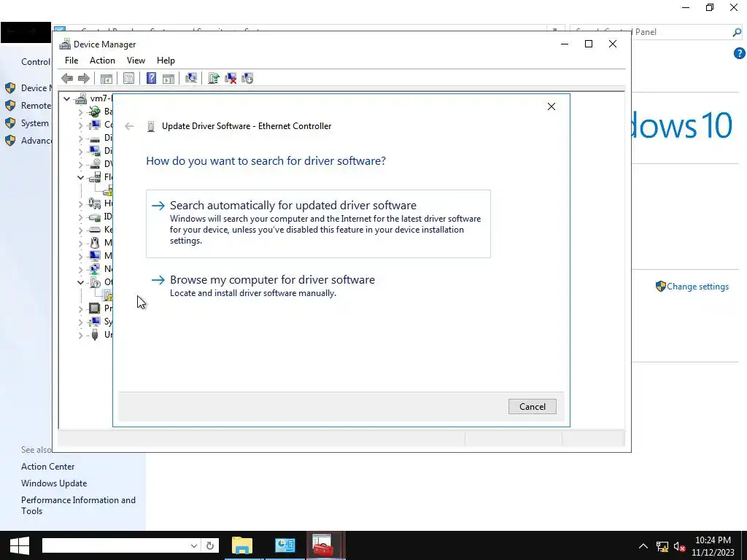The image size is (747, 560).
Task: Click the search magnifier in Control Panel
Action: pos(737,32)
